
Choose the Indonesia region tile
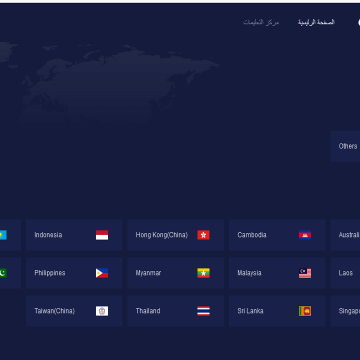[74, 235]
